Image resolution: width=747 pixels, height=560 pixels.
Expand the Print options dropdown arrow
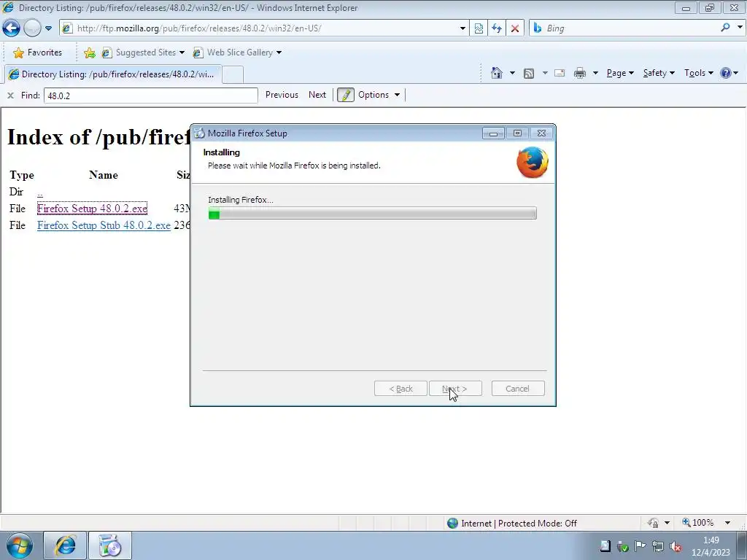pos(595,73)
